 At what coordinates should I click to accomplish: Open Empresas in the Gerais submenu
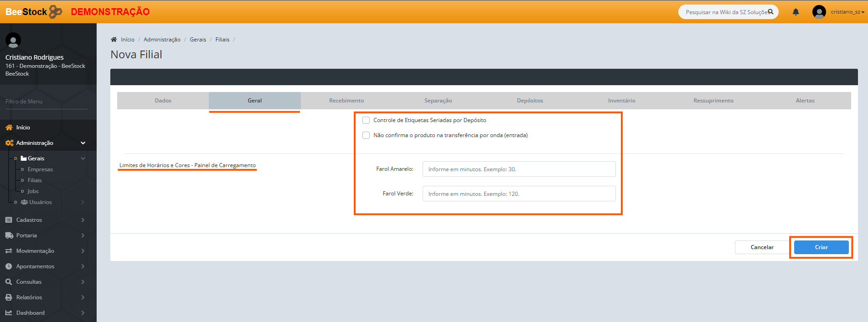click(x=40, y=169)
